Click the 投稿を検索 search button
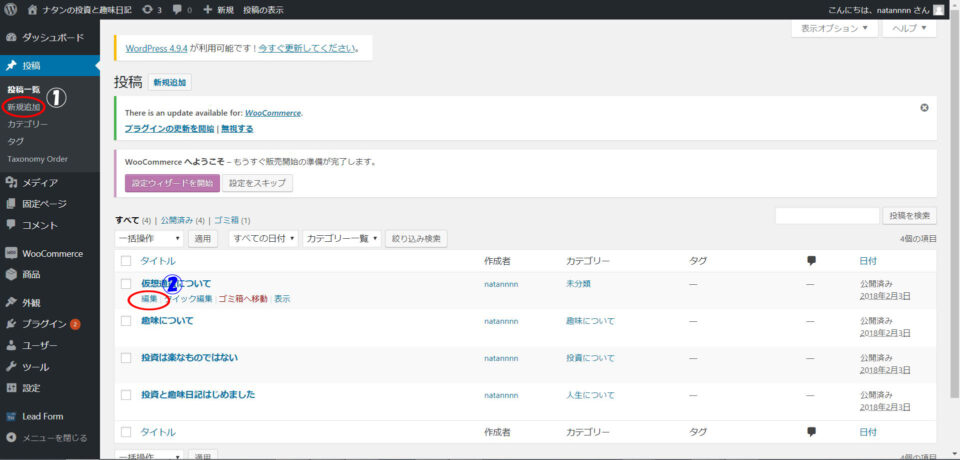Viewport: 960px width, 460px height. tap(909, 216)
